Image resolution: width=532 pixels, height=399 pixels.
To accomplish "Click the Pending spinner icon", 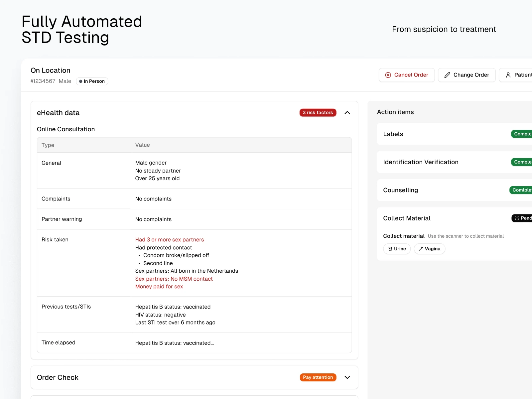I will [517, 218].
